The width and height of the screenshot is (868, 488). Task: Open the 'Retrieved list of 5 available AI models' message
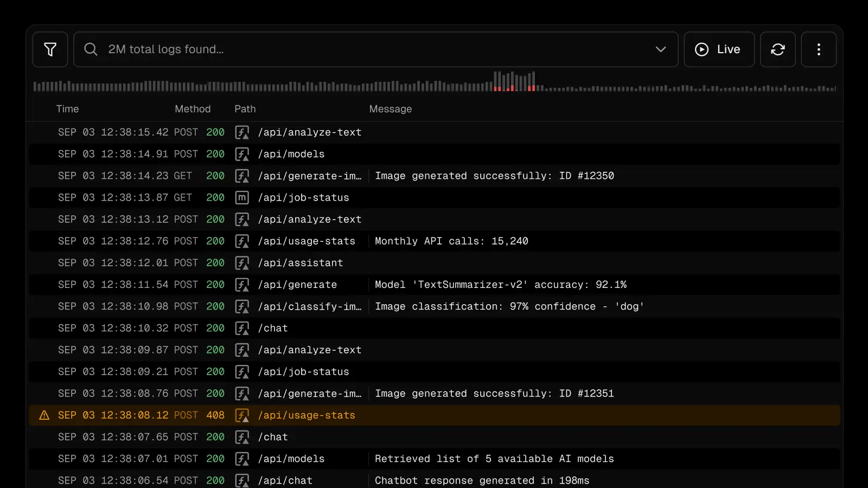pyautogui.click(x=495, y=459)
